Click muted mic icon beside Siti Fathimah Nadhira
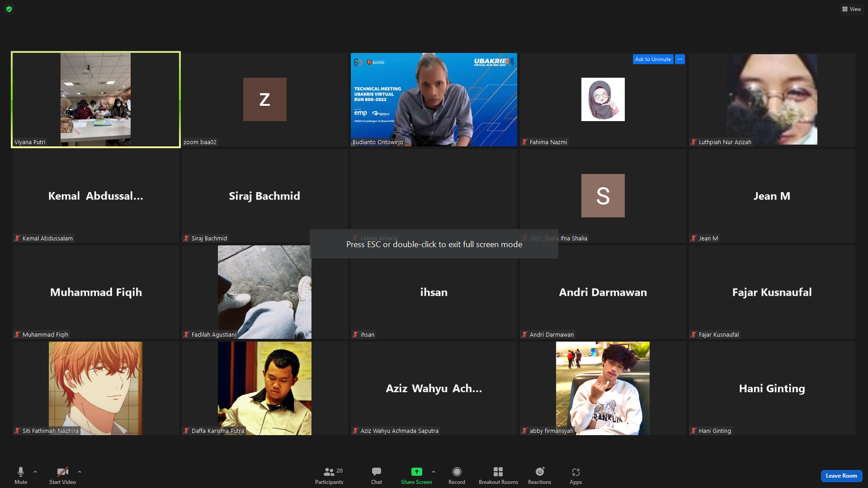 pyautogui.click(x=17, y=431)
